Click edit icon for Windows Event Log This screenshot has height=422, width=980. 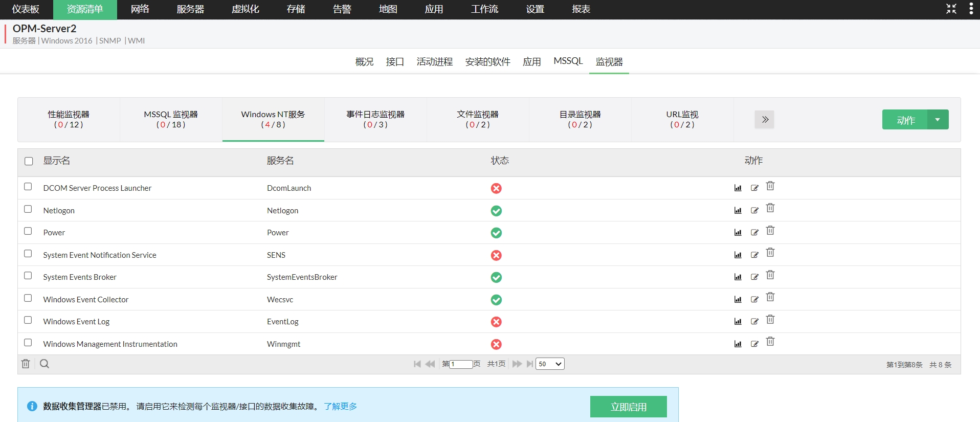tap(754, 322)
